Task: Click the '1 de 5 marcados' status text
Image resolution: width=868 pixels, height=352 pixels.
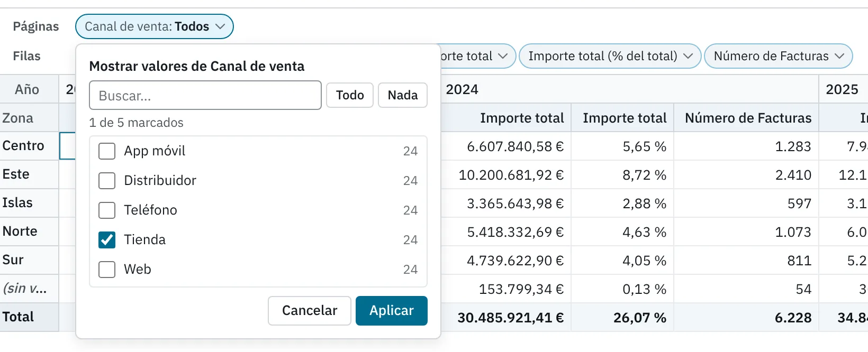Action: pos(136,123)
